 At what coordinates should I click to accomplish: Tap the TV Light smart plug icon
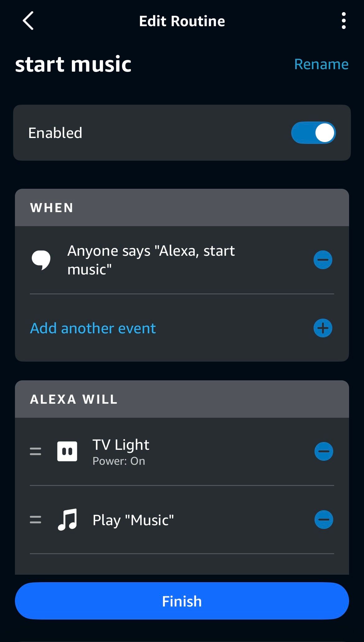point(67,451)
